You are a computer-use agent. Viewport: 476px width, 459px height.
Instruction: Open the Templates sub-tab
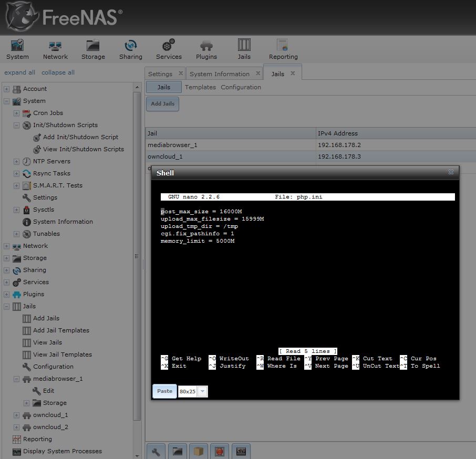point(200,87)
